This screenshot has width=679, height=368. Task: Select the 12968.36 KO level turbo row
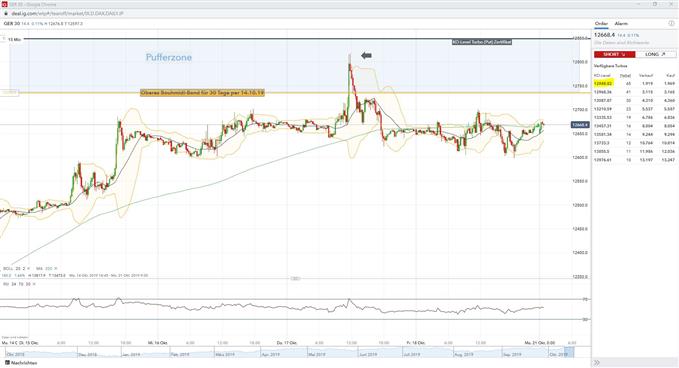(634, 92)
